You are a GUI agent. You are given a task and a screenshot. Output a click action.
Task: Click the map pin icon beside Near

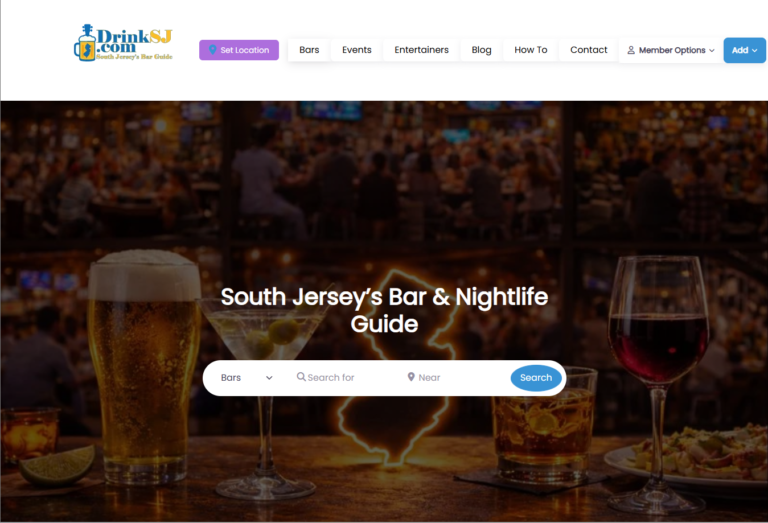(x=411, y=377)
